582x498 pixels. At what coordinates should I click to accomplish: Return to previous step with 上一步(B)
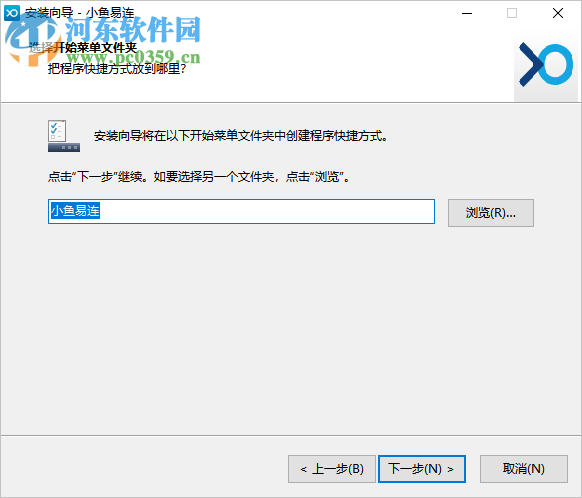click(332, 469)
